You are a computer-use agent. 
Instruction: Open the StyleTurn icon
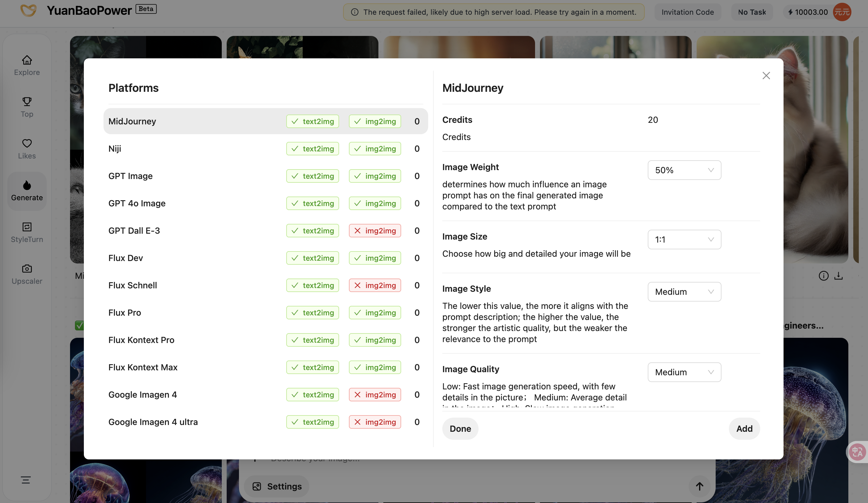click(x=27, y=227)
